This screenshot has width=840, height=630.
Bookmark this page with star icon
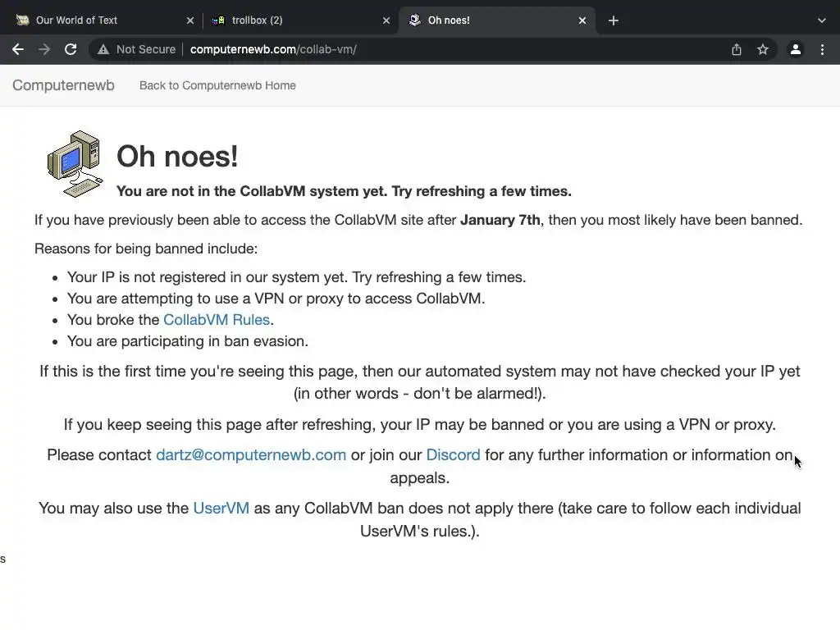(763, 49)
